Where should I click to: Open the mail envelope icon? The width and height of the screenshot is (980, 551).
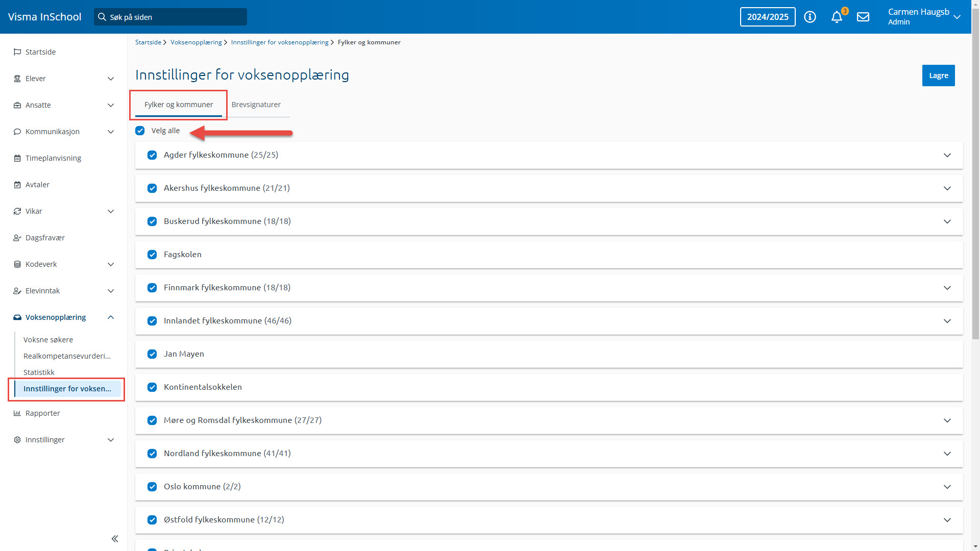pos(863,17)
